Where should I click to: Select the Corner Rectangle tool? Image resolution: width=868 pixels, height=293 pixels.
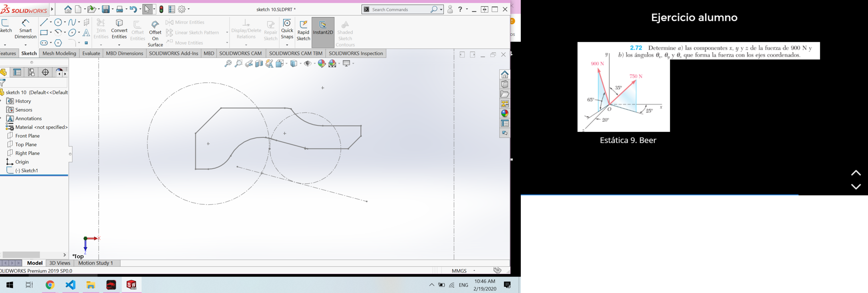44,33
